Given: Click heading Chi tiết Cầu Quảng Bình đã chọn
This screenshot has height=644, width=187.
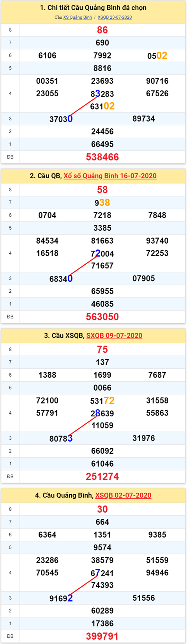Looking at the screenshot, I should pyautogui.click(x=93, y=8).
